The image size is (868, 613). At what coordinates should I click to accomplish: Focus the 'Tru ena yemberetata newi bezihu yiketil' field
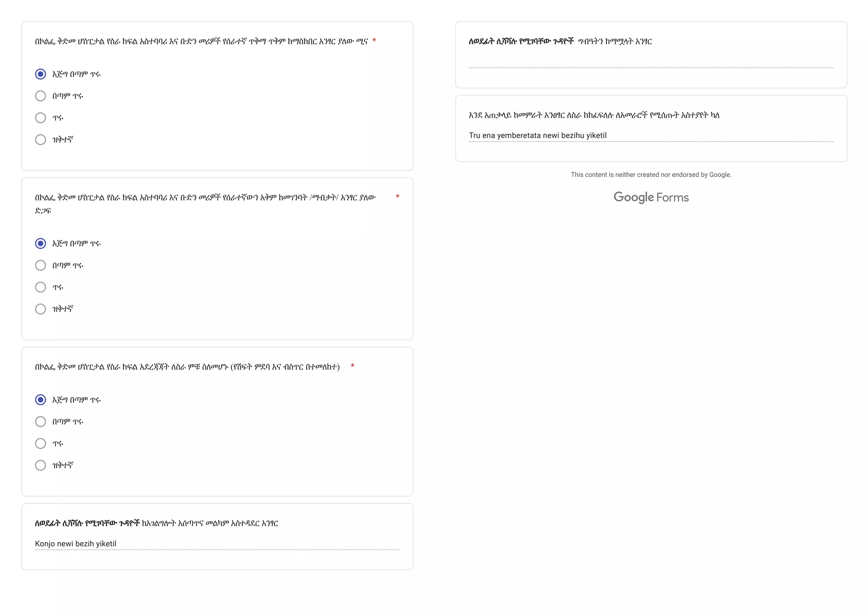tap(651, 136)
